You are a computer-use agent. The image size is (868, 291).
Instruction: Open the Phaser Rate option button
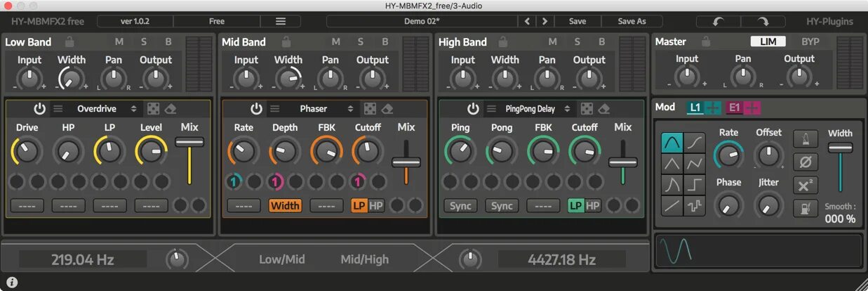point(244,206)
